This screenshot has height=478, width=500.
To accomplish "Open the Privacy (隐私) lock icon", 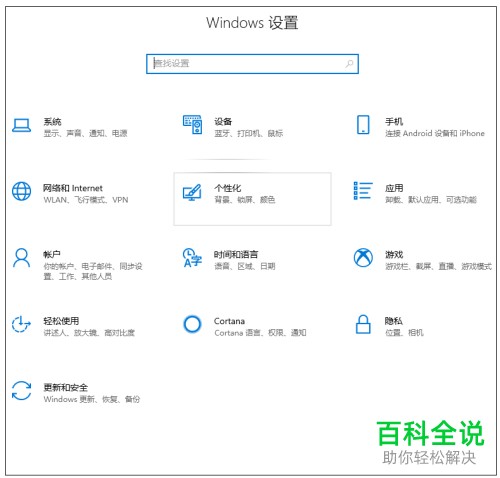I will coord(363,324).
